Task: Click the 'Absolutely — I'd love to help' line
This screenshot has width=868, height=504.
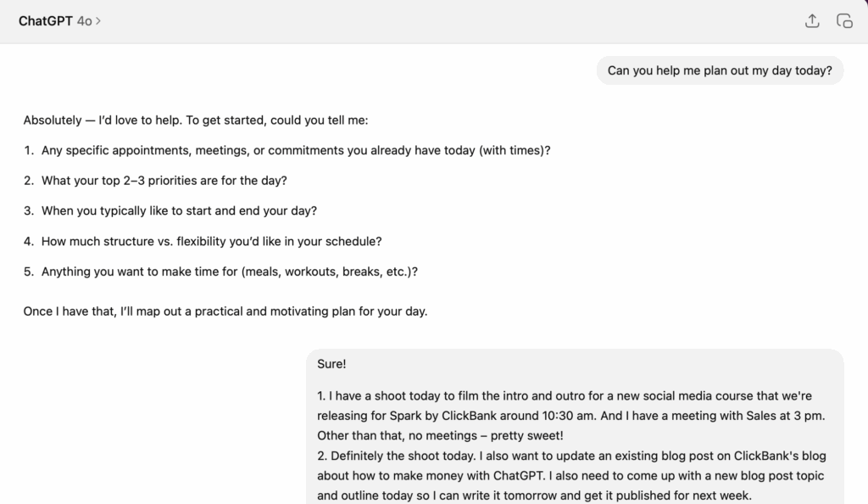Action: (x=196, y=120)
